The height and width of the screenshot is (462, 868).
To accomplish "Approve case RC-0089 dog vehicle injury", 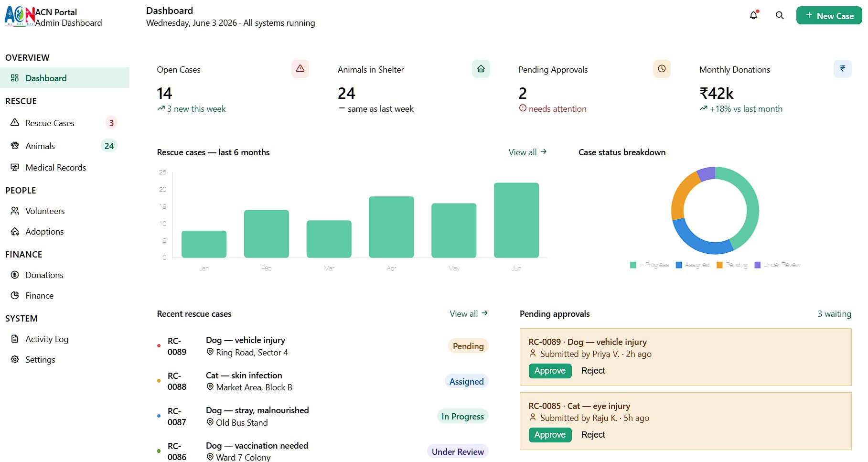I will (x=550, y=371).
